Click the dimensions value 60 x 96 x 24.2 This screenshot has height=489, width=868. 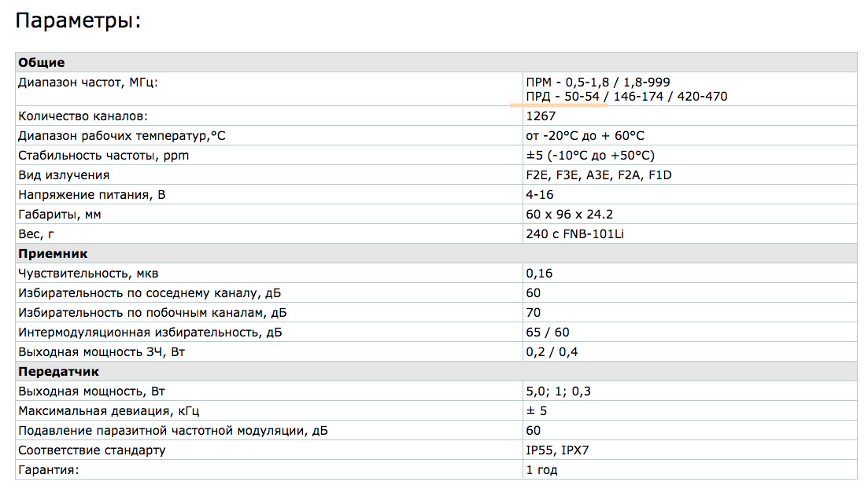click(x=570, y=214)
